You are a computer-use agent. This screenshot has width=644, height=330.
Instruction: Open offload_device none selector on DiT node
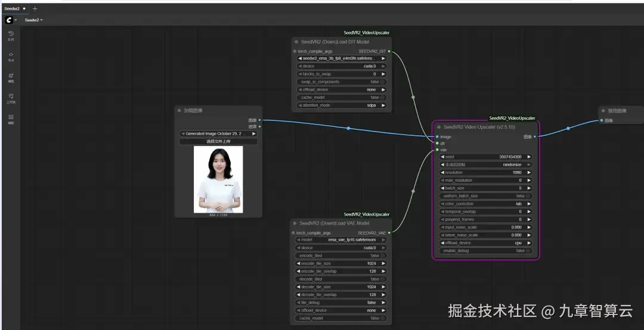pos(341,89)
